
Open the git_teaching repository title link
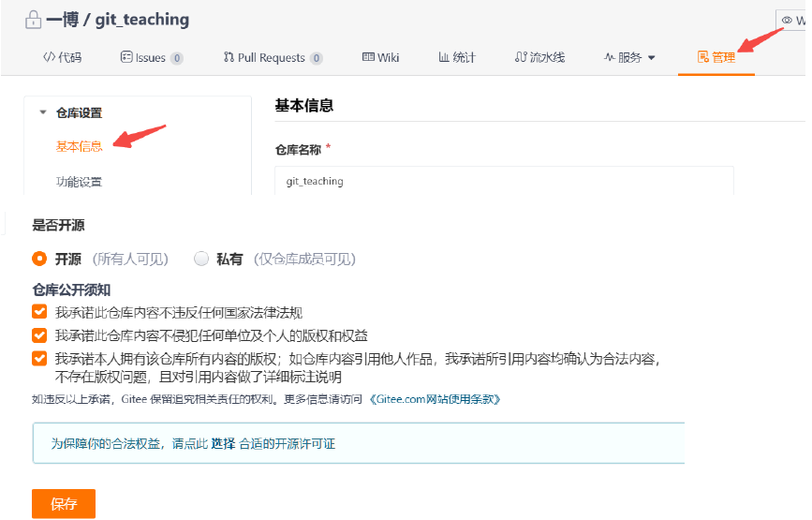coord(142,20)
